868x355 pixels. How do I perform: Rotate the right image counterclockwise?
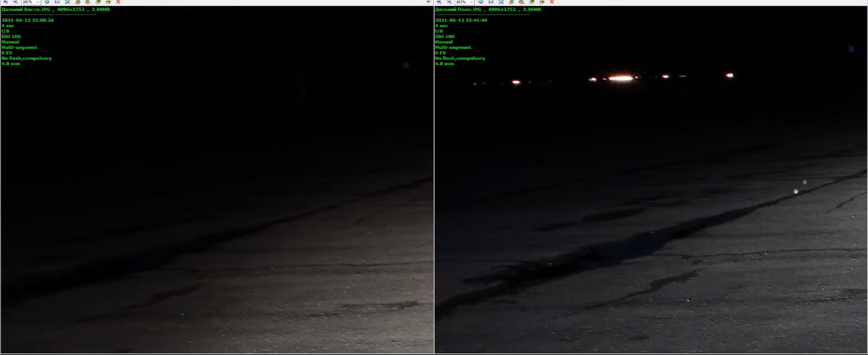tap(511, 2)
